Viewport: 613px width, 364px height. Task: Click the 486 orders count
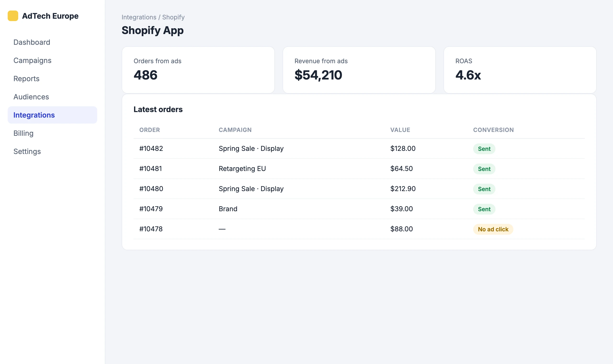145,75
